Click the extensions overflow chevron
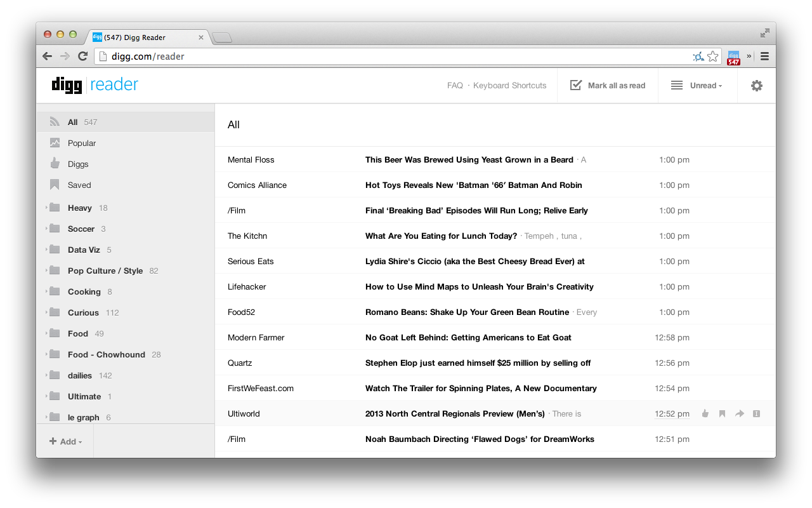This screenshot has width=812, height=508. [749, 56]
